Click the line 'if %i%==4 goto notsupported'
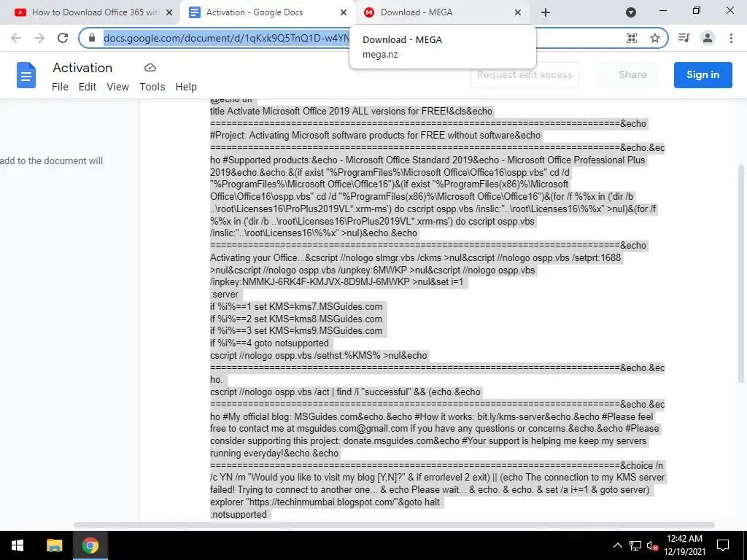This screenshot has height=560, width=747. (x=269, y=343)
